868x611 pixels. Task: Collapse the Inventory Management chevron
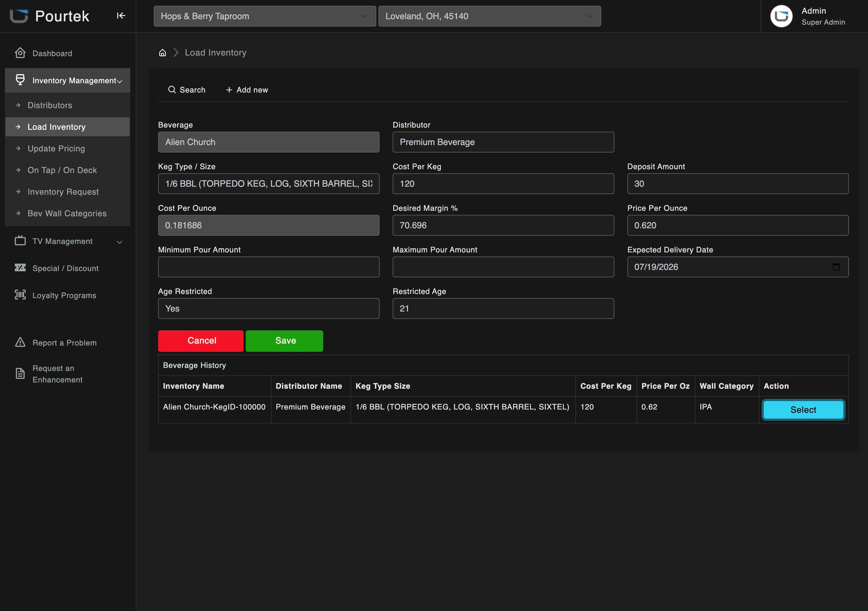120,81
